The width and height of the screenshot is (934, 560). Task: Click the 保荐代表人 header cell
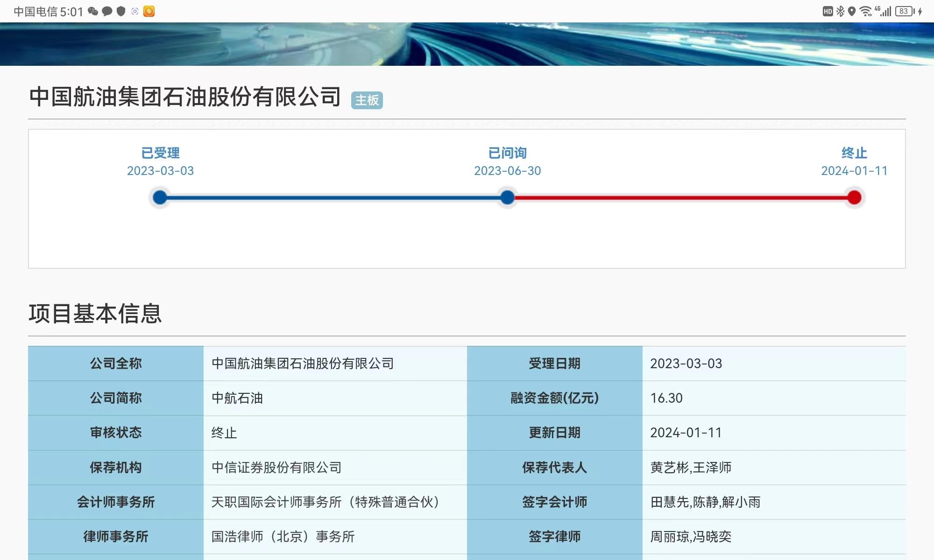coord(555,467)
